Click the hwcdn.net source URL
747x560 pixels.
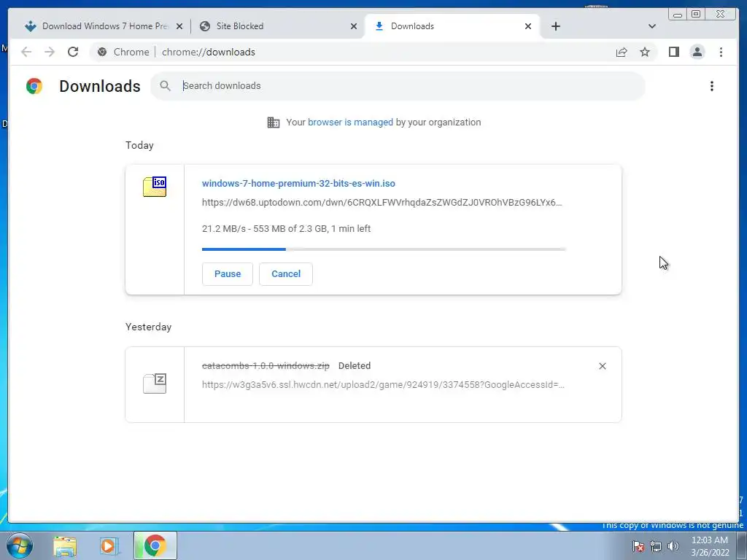point(383,385)
